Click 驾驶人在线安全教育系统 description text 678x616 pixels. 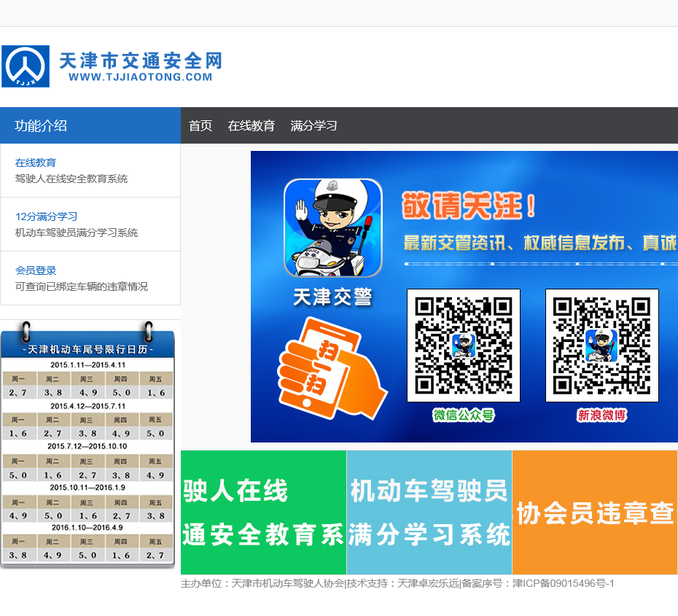[x=71, y=179]
